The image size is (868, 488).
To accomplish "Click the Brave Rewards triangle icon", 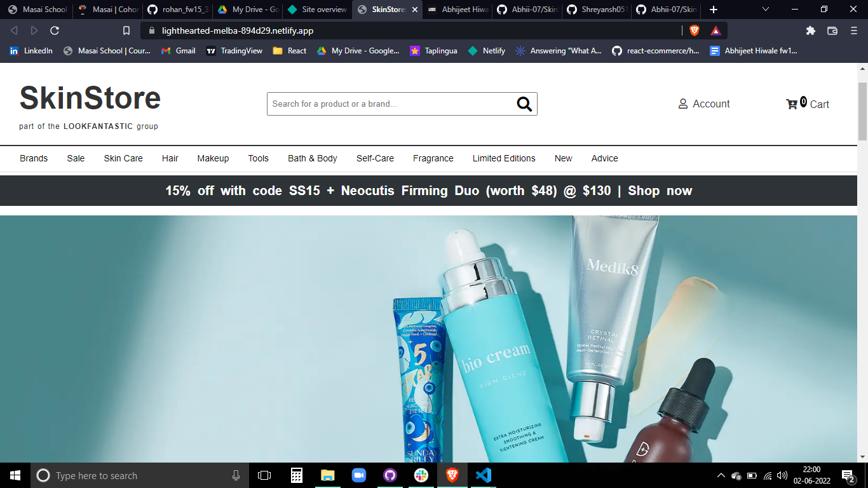I will 715,30.
